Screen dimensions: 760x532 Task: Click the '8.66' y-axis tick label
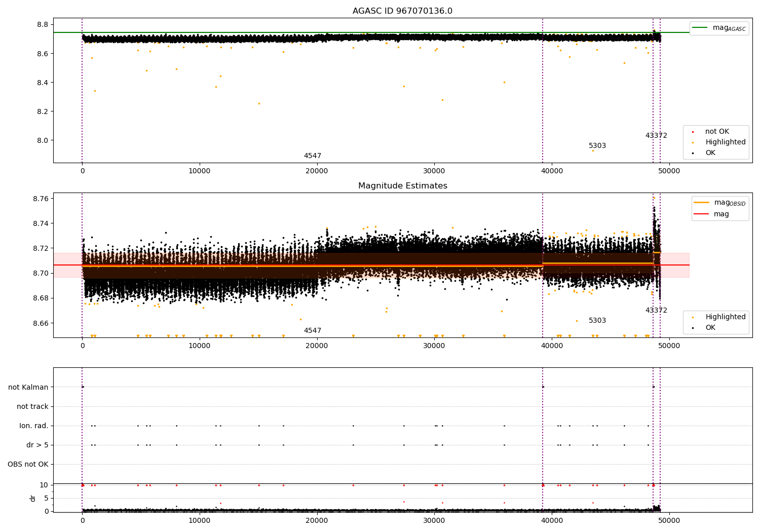coord(41,323)
